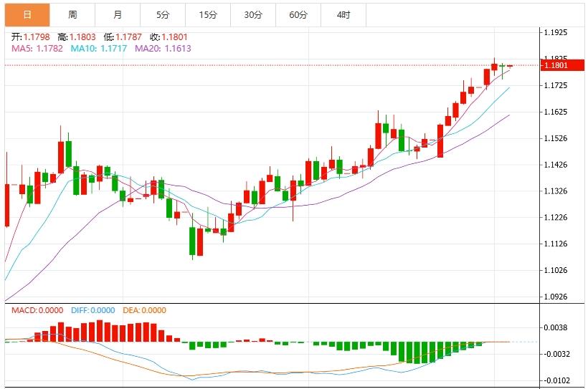The image size is (588, 389).
Task: Choose the 15分 timeframe tab
Action: point(208,14)
